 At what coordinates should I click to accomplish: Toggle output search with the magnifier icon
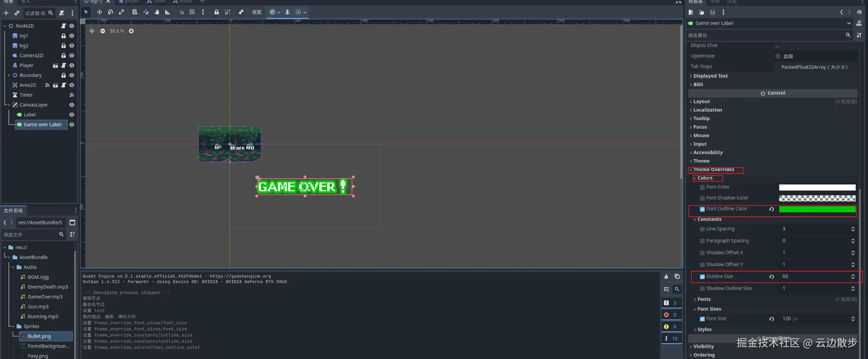677,289
